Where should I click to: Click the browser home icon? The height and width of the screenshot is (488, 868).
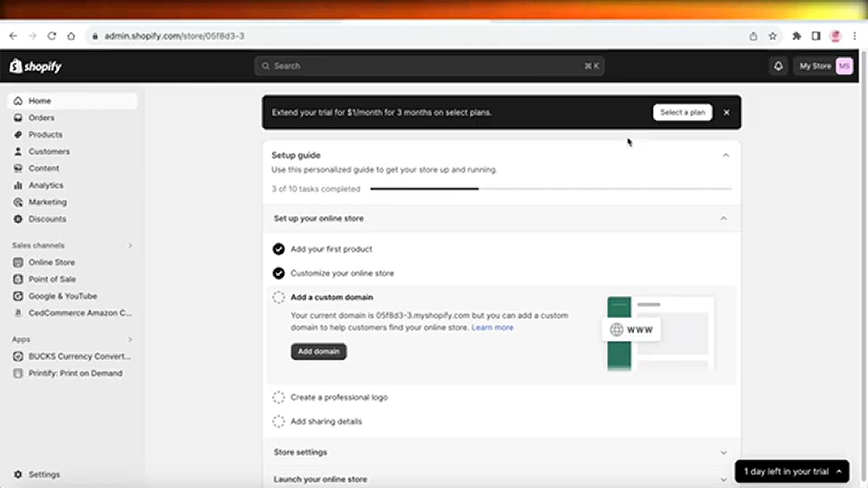[71, 36]
